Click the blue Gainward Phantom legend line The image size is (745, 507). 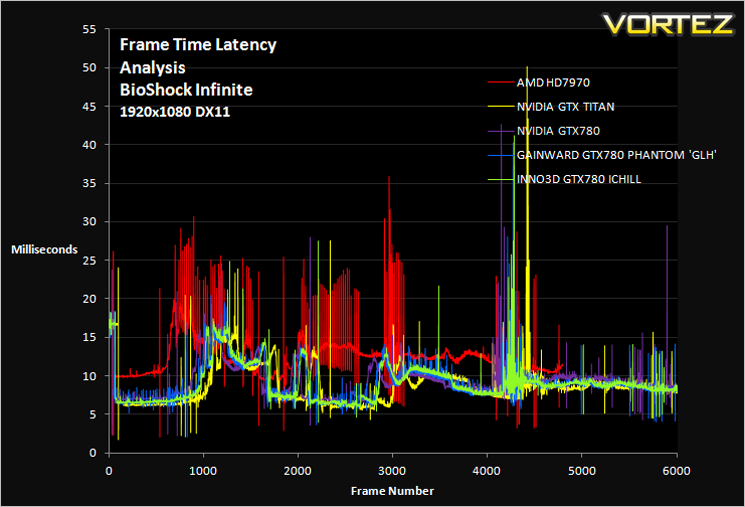click(501, 155)
